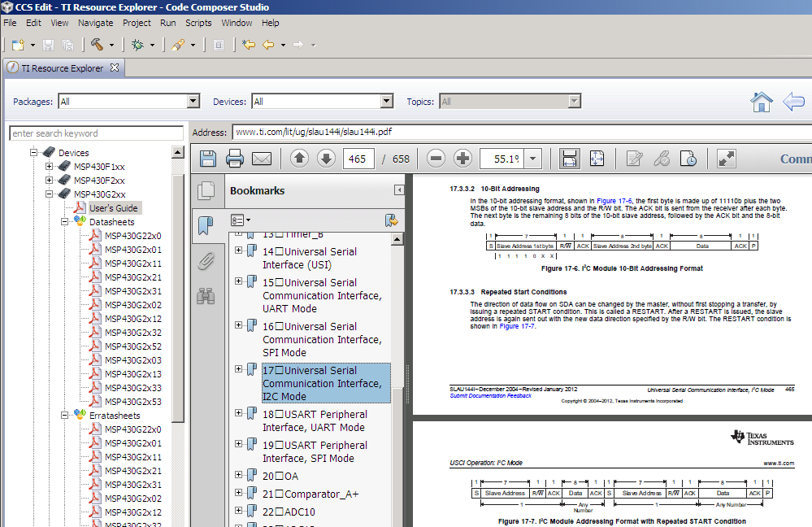Open the Packages dropdown
This screenshot has width=812, height=527.
(193, 101)
